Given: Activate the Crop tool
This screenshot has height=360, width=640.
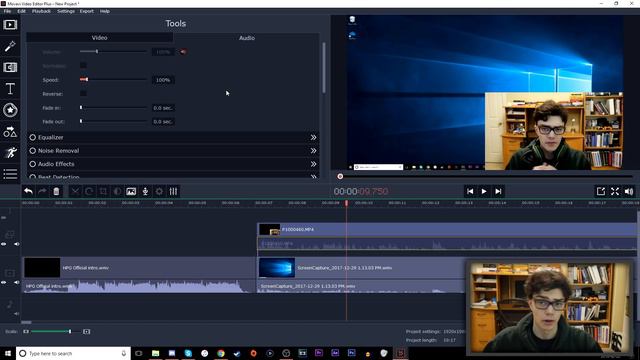Looking at the screenshot, I should [x=103, y=191].
